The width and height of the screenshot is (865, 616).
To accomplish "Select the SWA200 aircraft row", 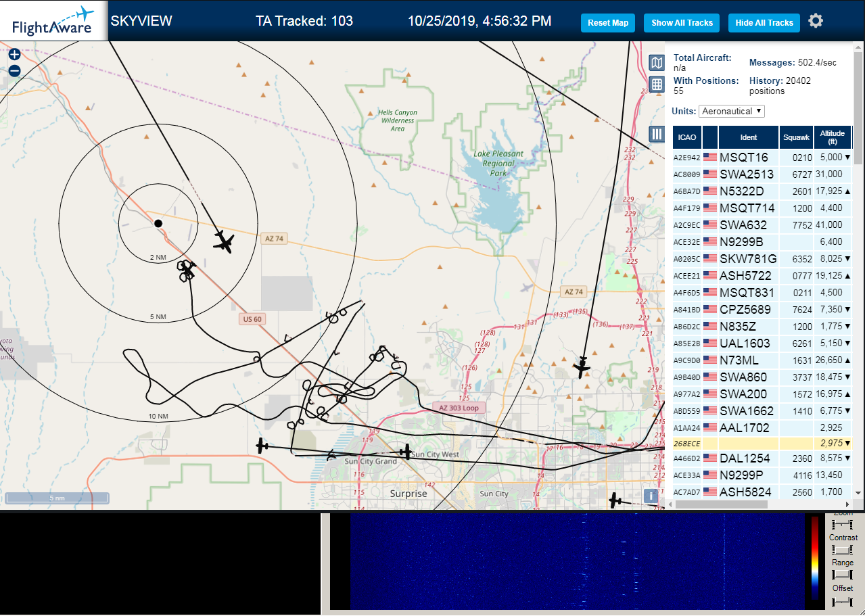I will pos(762,394).
